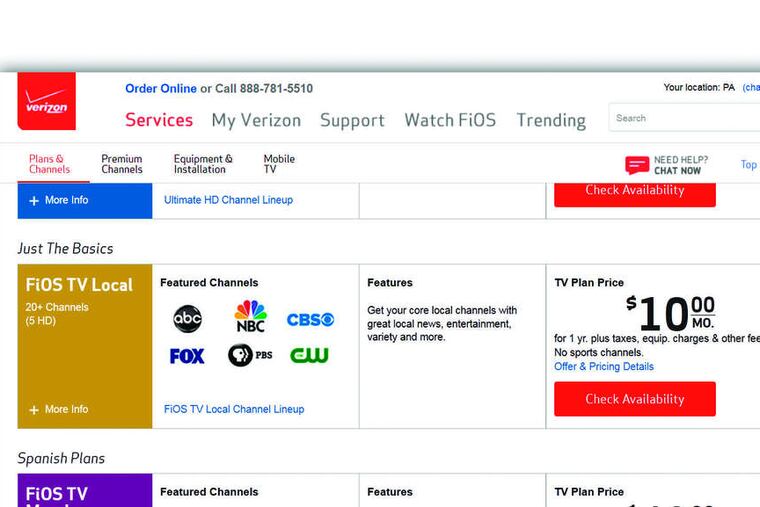Expand More Info in the blue plan panel
This screenshot has width=760, height=507.
[x=58, y=200]
